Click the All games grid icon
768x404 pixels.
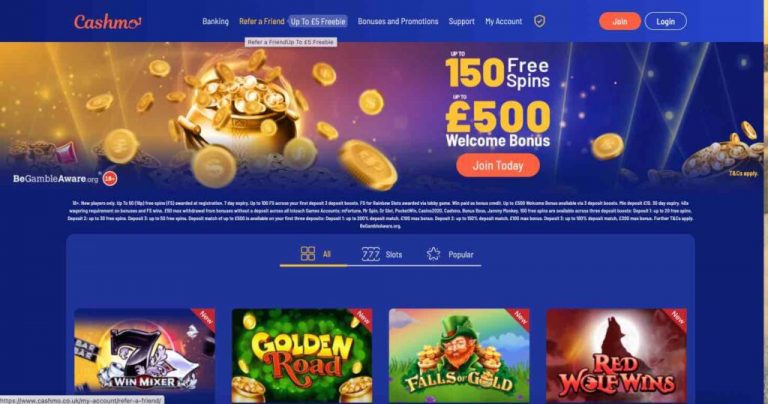(308, 254)
